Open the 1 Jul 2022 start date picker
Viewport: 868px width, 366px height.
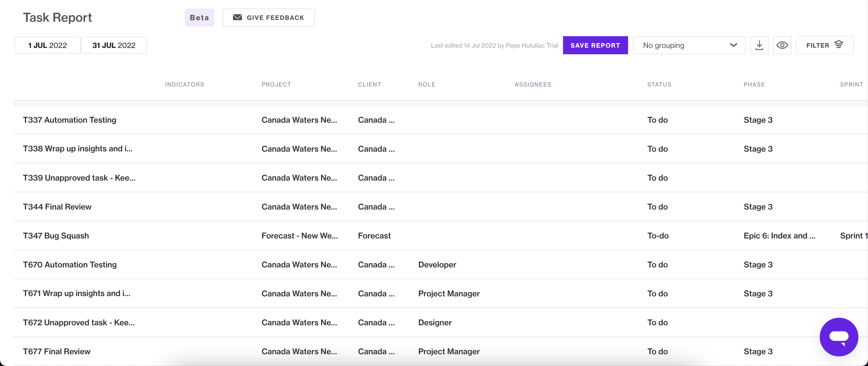(x=48, y=45)
